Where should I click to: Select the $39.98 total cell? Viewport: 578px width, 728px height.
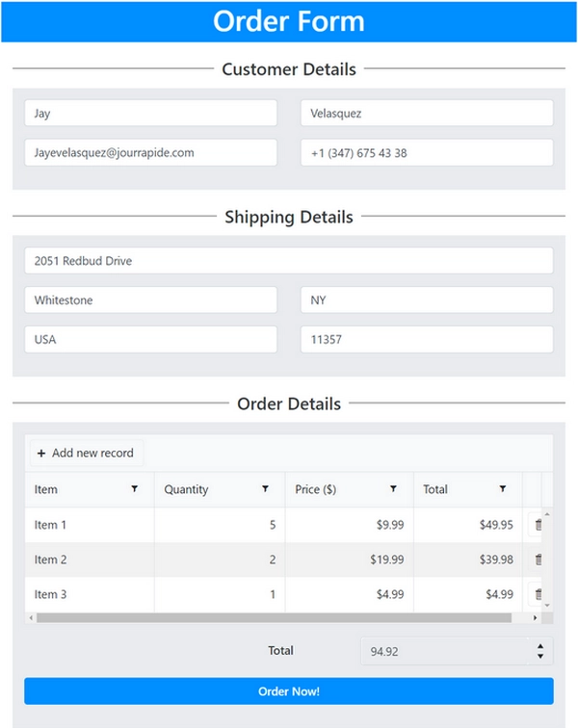pyautogui.click(x=468, y=559)
